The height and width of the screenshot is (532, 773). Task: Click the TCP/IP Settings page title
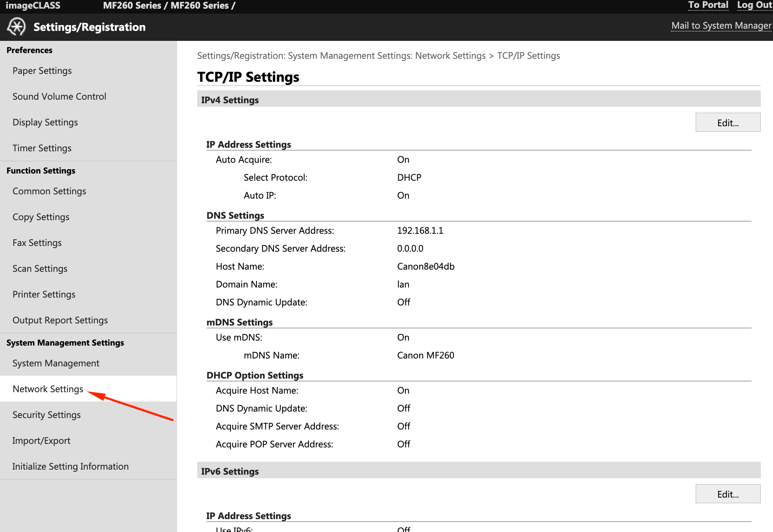click(248, 77)
